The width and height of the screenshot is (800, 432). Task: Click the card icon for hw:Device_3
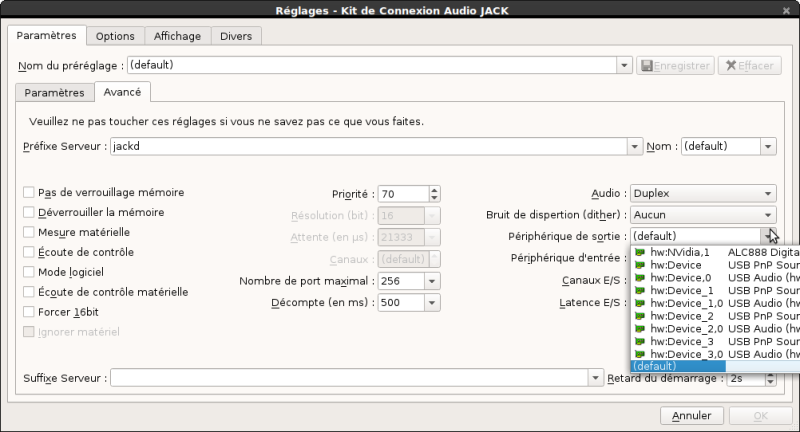pos(639,341)
